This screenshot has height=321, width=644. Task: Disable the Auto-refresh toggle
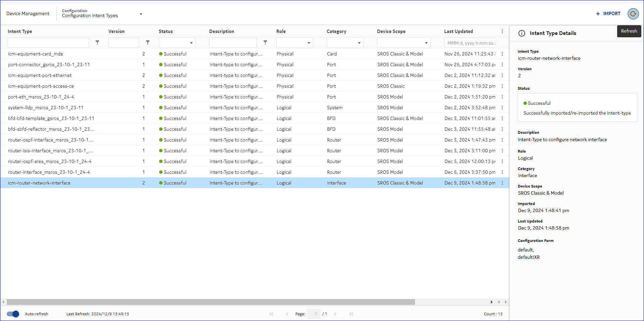pos(13,314)
